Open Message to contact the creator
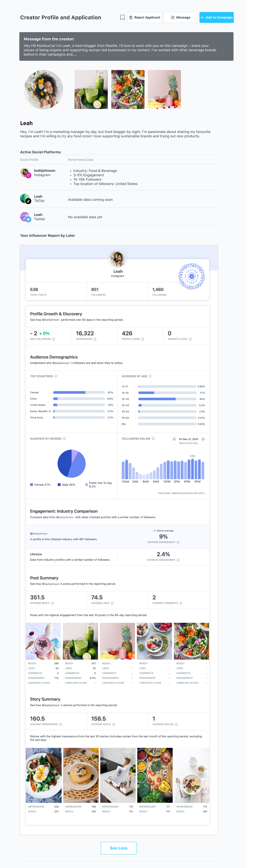The height and width of the screenshot is (868, 255). pyautogui.click(x=181, y=18)
